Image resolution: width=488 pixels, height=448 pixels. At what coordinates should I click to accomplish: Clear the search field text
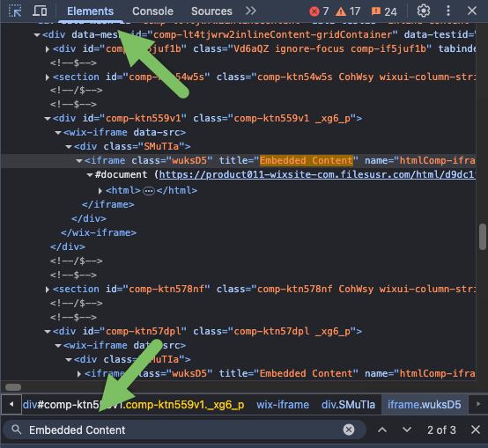click(349, 430)
